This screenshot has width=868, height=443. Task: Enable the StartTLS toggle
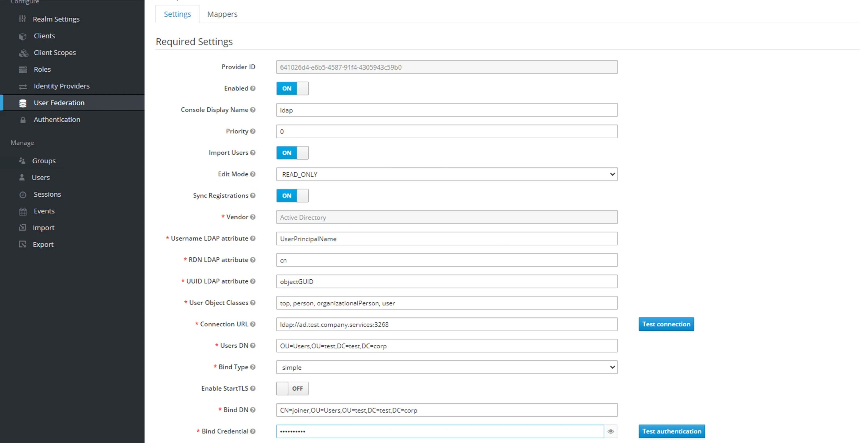pos(292,388)
